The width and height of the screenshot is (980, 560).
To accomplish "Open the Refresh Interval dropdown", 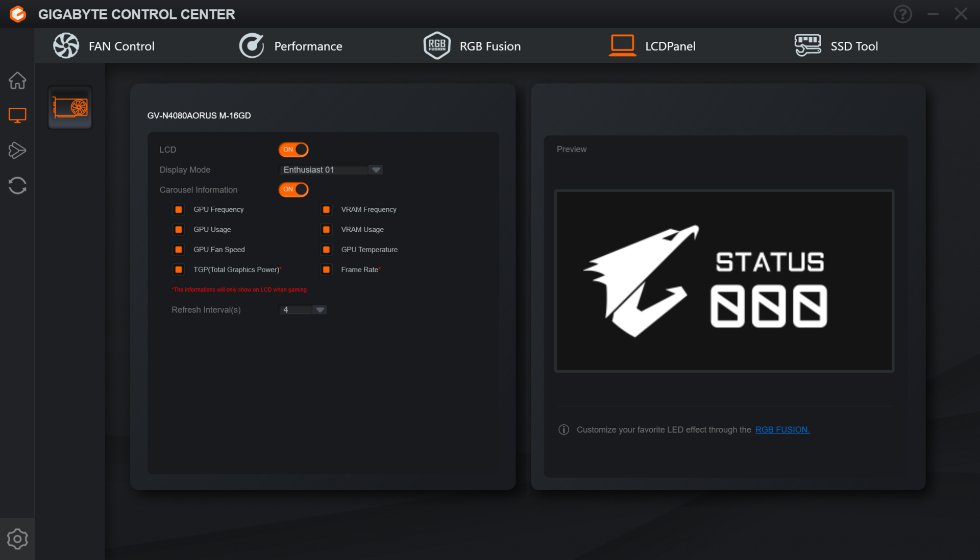I will click(x=320, y=310).
